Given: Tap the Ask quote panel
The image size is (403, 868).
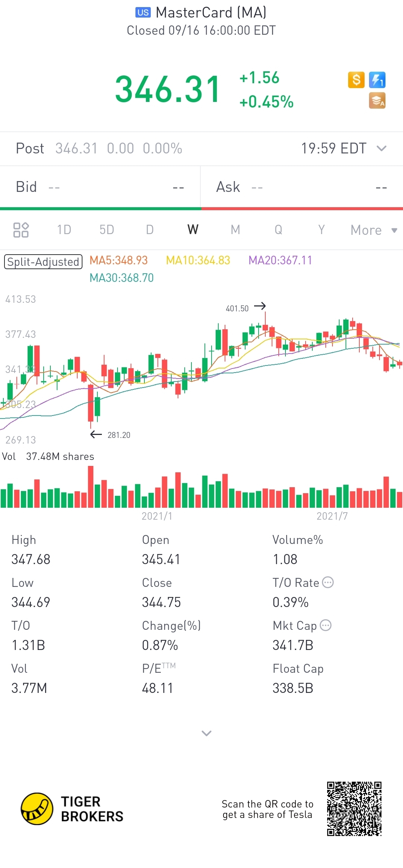Looking at the screenshot, I should (x=302, y=187).
